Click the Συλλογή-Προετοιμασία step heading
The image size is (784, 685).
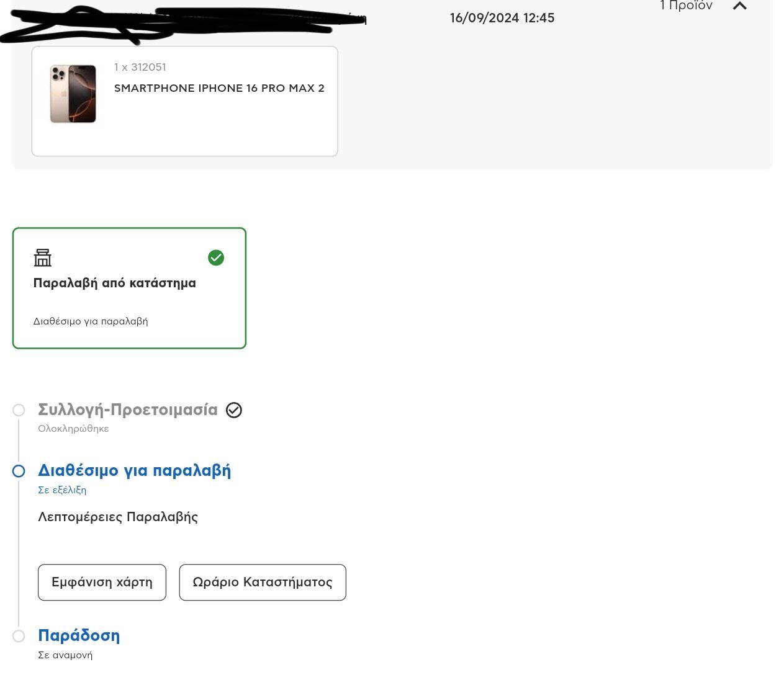coord(128,410)
